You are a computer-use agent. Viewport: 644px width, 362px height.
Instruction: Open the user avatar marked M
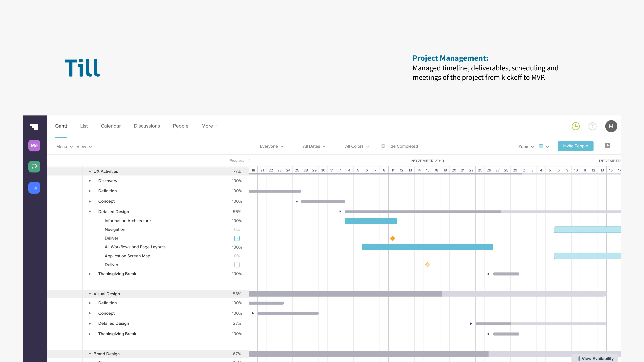coord(611,126)
